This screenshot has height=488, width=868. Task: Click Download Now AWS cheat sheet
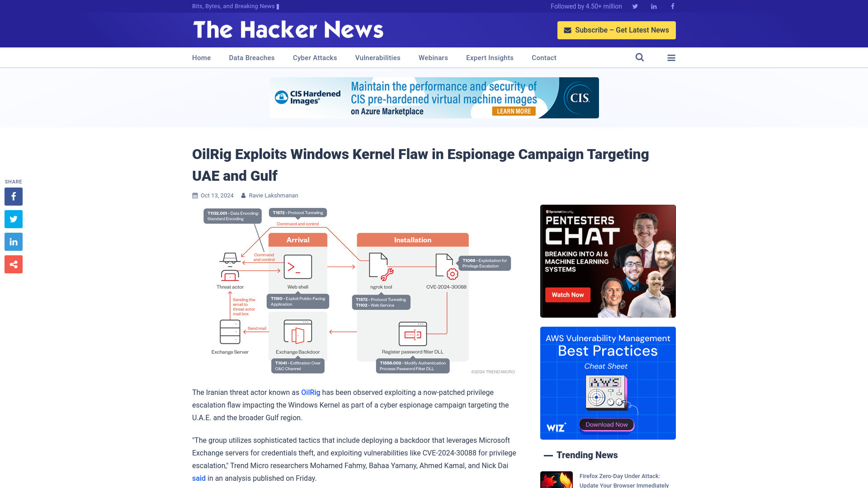[x=606, y=424]
